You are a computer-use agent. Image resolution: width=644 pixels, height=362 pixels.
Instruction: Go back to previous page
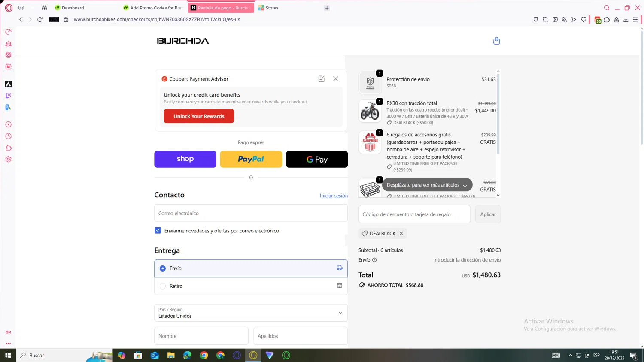(x=21, y=19)
